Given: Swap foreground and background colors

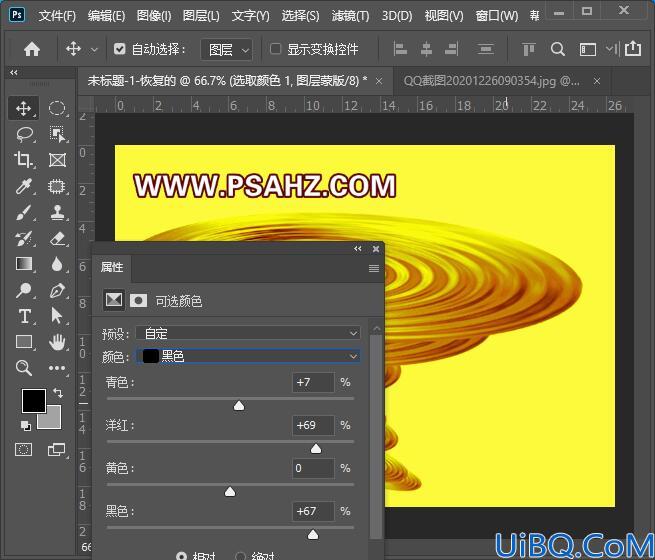Looking at the screenshot, I should pyautogui.click(x=58, y=393).
